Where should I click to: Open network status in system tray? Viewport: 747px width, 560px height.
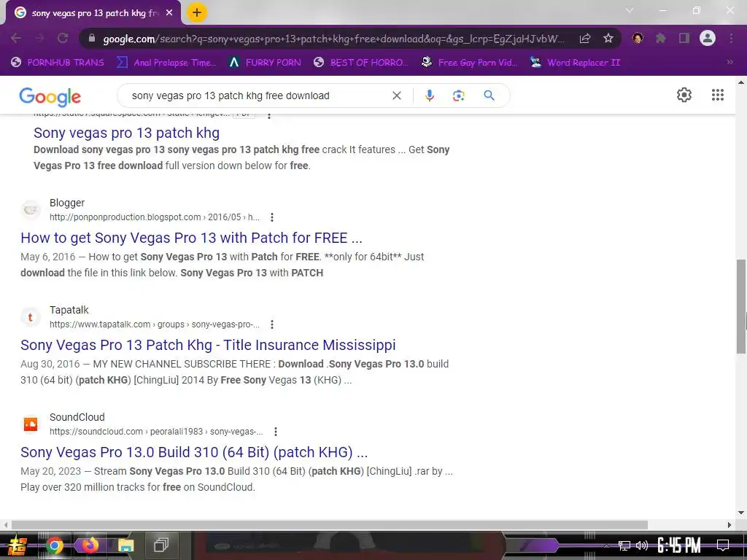pos(624,545)
